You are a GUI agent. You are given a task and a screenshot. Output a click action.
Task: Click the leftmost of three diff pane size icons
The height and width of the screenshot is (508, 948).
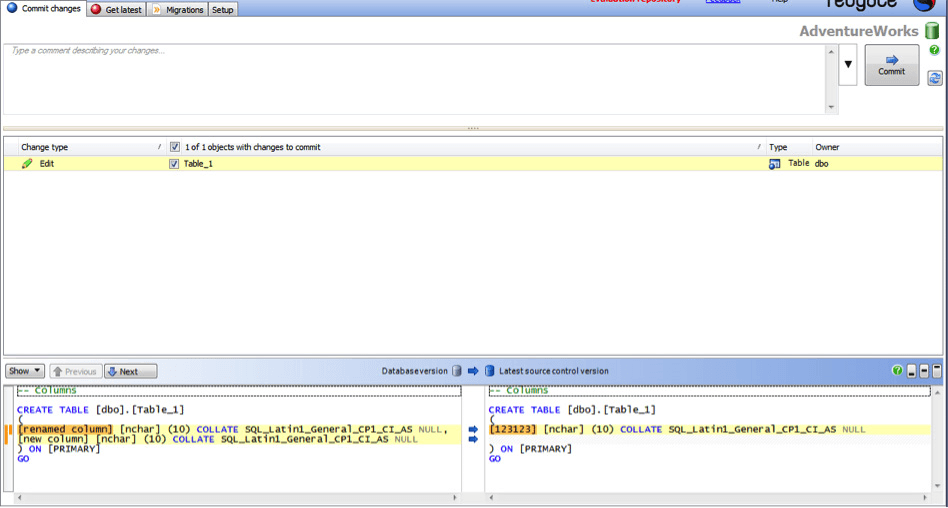pos(912,371)
